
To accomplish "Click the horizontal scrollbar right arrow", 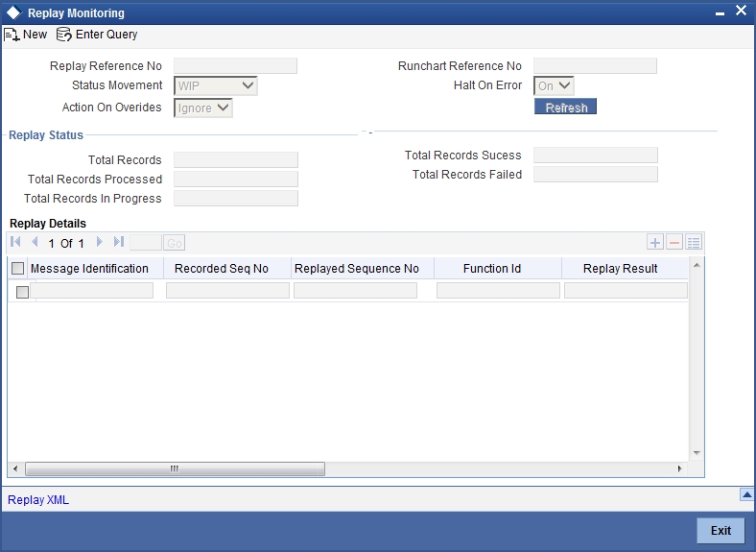I will (x=680, y=468).
